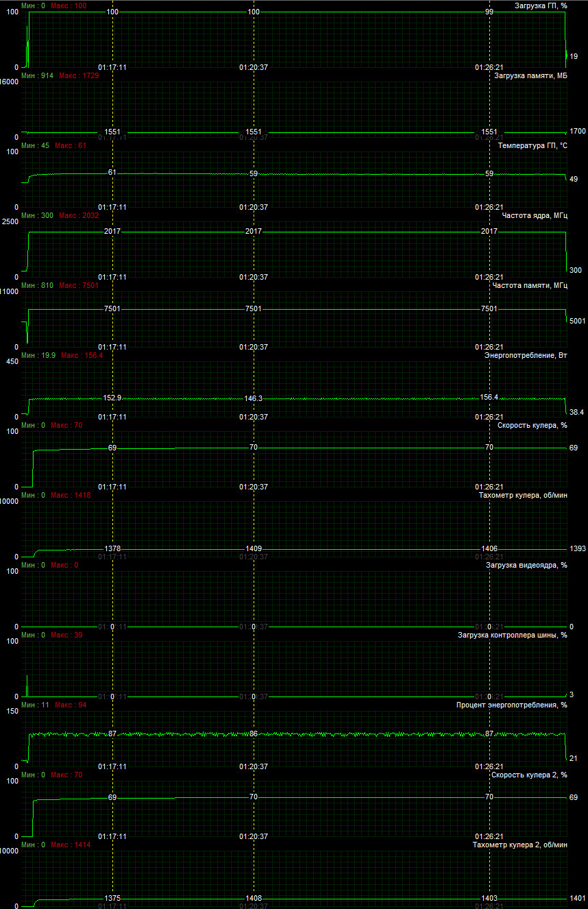Click the 'Процент энергопотребления, %' graph title
This screenshot has width=588, height=909.
tap(512, 705)
